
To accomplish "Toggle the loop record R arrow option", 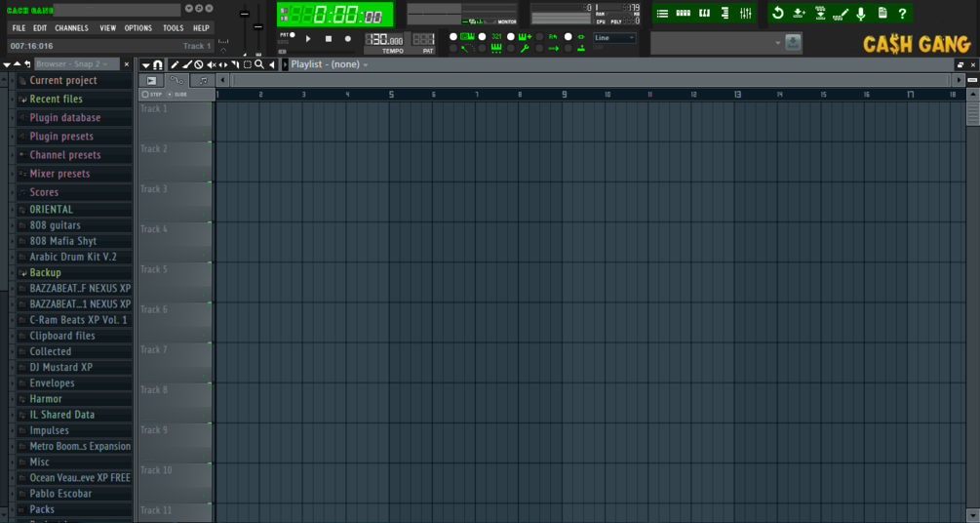I will pyautogui.click(x=553, y=37).
